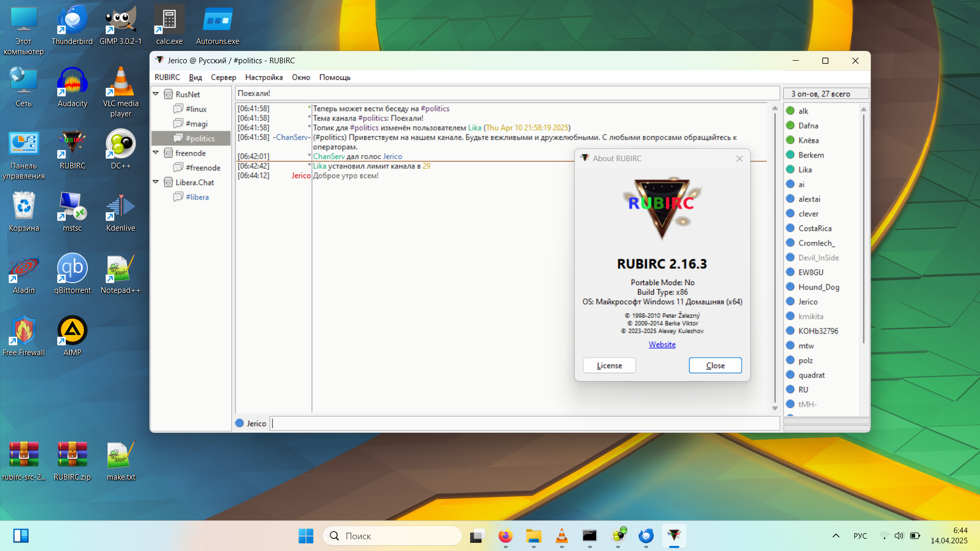Select the DC++ desktop icon
This screenshot has width=980, height=551.
[120, 150]
